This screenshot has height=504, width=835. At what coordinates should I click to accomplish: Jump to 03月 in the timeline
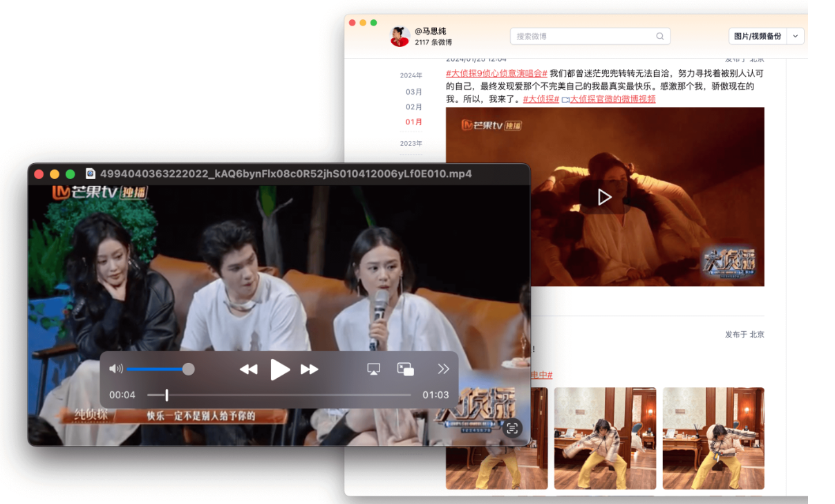click(414, 92)
